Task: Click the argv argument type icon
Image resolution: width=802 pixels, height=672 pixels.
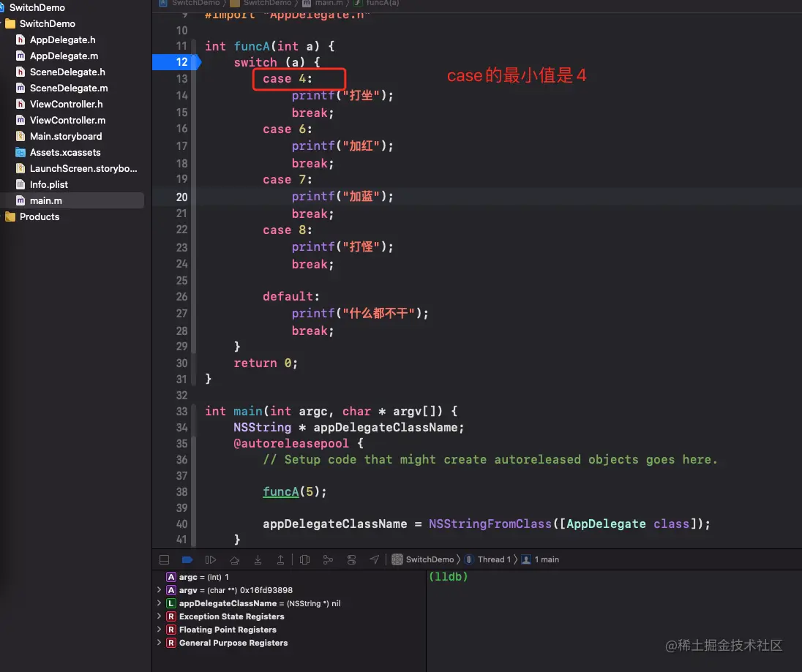Action: (171, 590)
